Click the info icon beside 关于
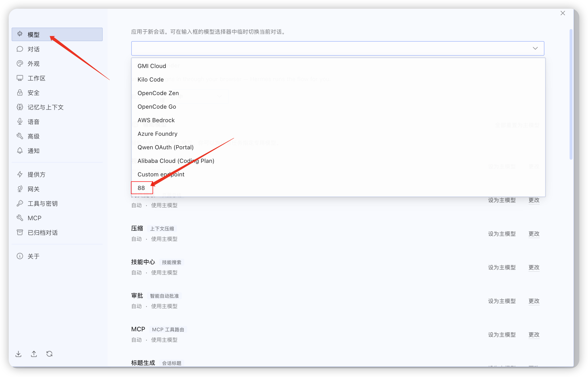 coord(20,256)
